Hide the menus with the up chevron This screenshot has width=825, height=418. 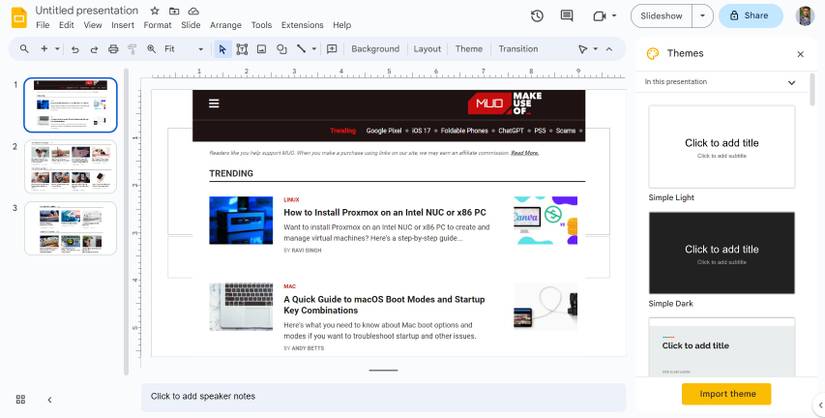click(609, 49)
